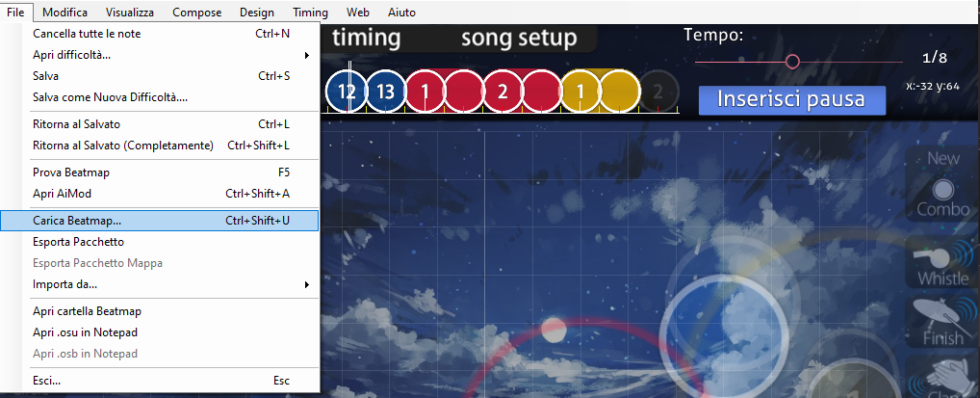
Task: Choose Cancella tutte le note
Action: (160, 34)
